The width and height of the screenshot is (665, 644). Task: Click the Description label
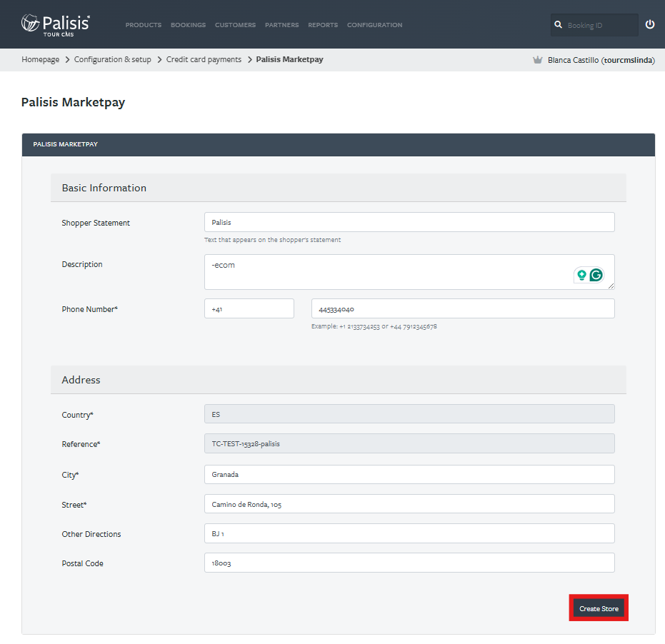[x=82, y=265]
